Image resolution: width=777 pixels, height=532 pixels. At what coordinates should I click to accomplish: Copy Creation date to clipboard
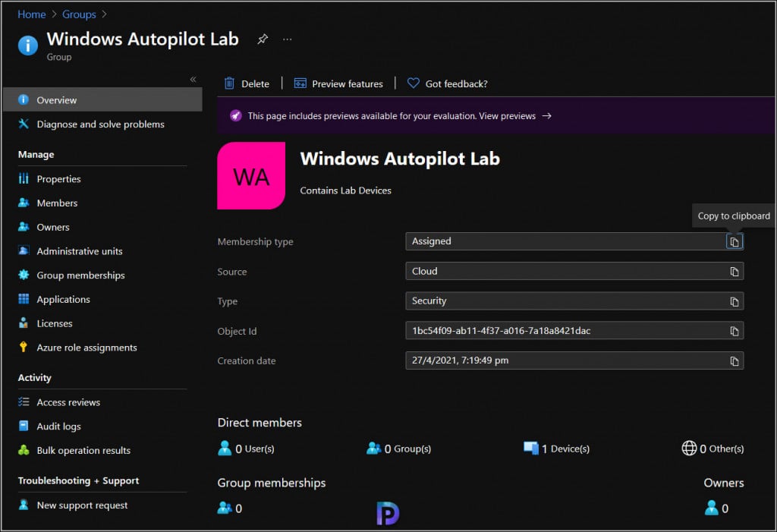(735, 361)
